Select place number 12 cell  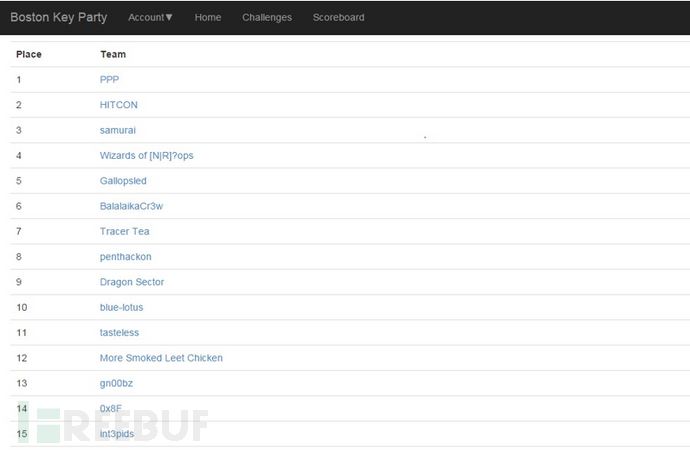pyautogui.click(x=22, y=358)
